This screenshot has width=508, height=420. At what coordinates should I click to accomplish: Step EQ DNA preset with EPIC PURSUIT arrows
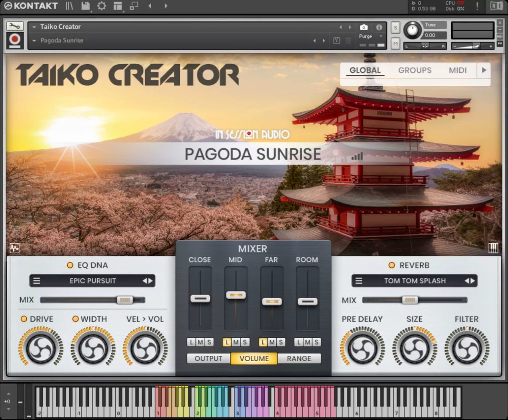point(147,281)
